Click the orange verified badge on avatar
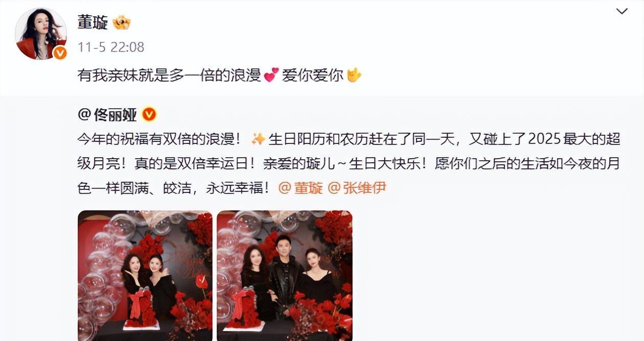The image size is (644, 341). pyautogui.click(x=60, y=53)
